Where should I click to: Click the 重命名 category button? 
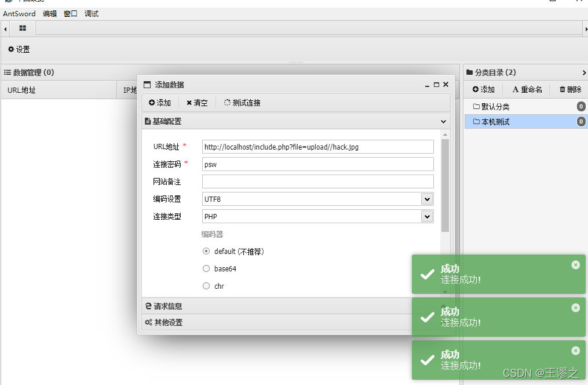(x=527, y=89)
